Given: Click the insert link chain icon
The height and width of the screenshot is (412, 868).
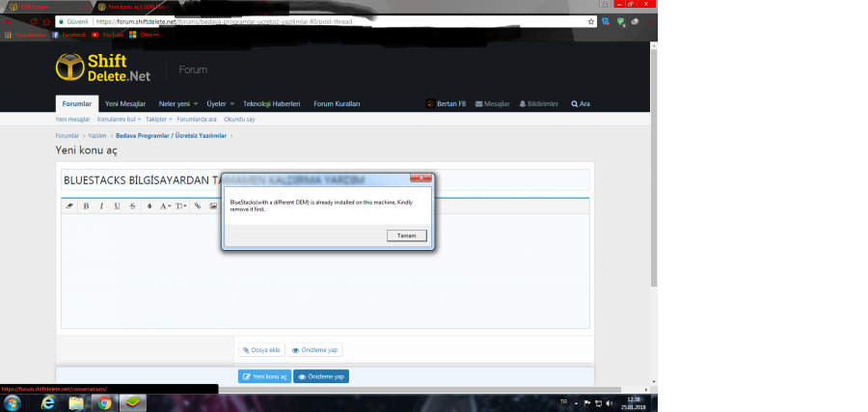Looking at the screenshot, I should 198,206.
